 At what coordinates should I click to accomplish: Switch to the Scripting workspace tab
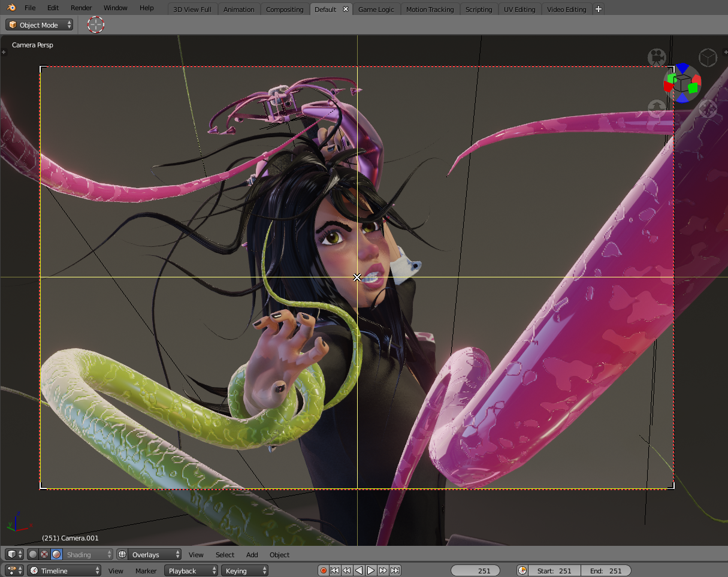[479, 10]
